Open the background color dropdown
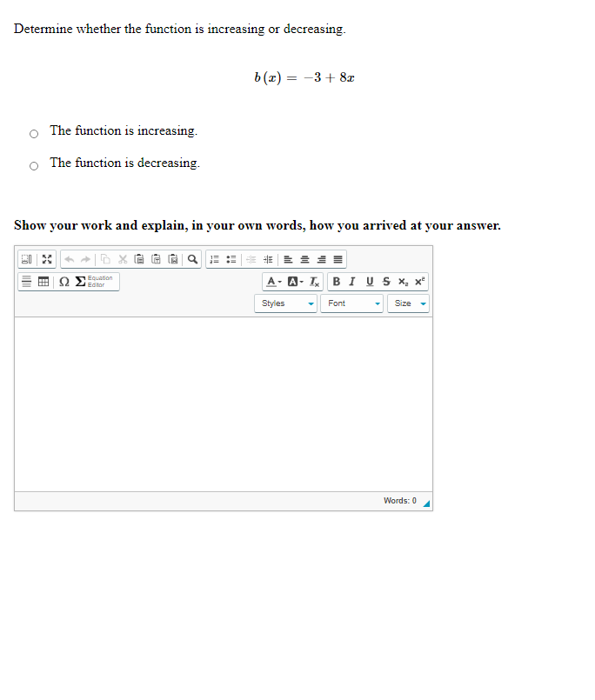 [x=295, y=281]
